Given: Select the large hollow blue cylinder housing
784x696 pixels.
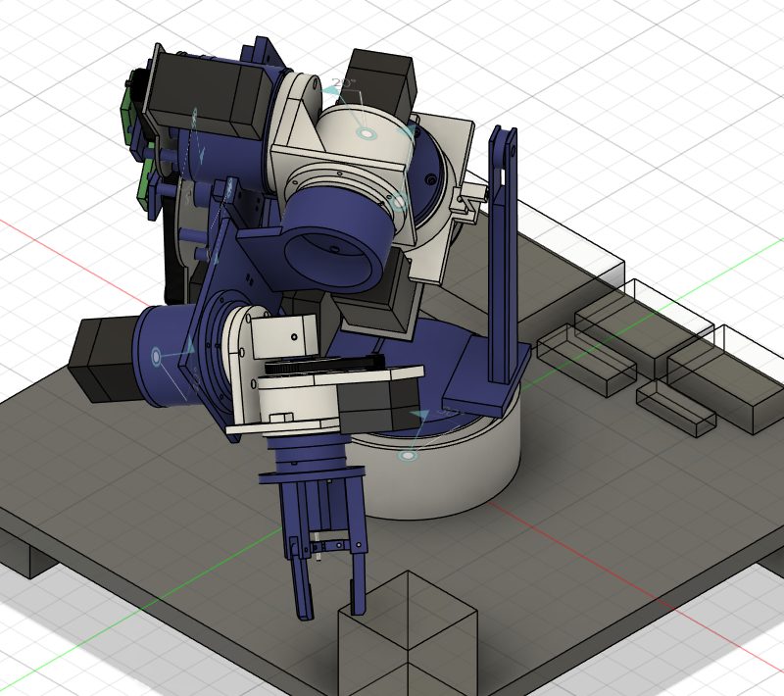Looking at the screenshot, I should pos(336,240).
